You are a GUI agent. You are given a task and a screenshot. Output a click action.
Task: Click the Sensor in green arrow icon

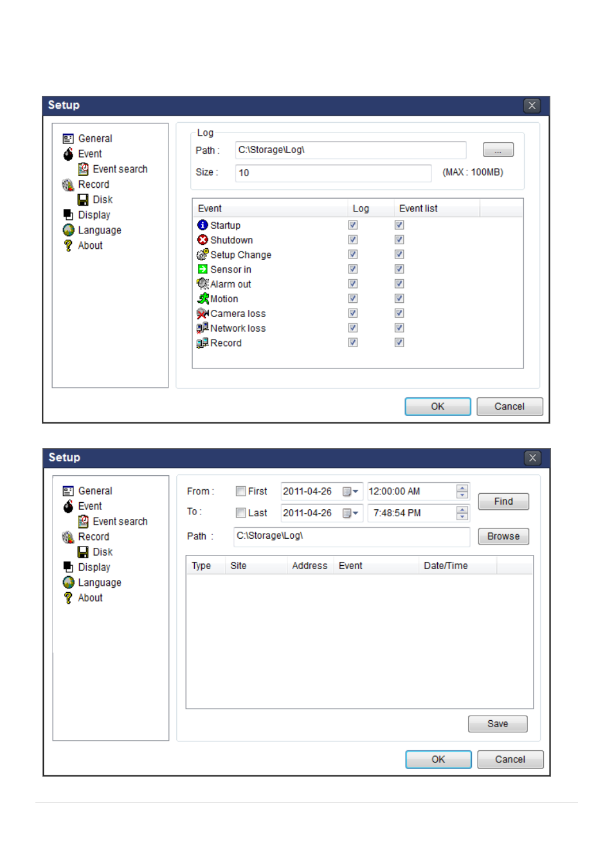point(203,269)
